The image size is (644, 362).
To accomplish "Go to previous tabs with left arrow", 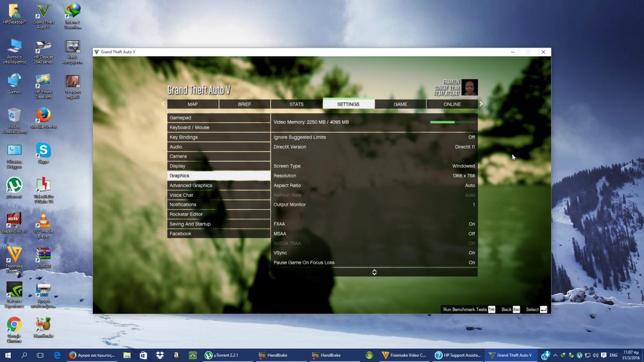I will pos(164,104).
